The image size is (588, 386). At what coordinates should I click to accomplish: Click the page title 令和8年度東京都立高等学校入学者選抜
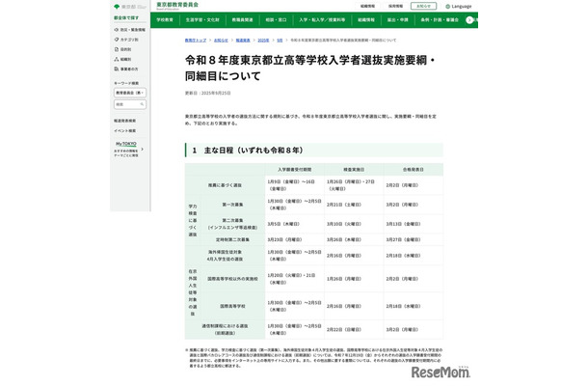click(x=309, y=68)
